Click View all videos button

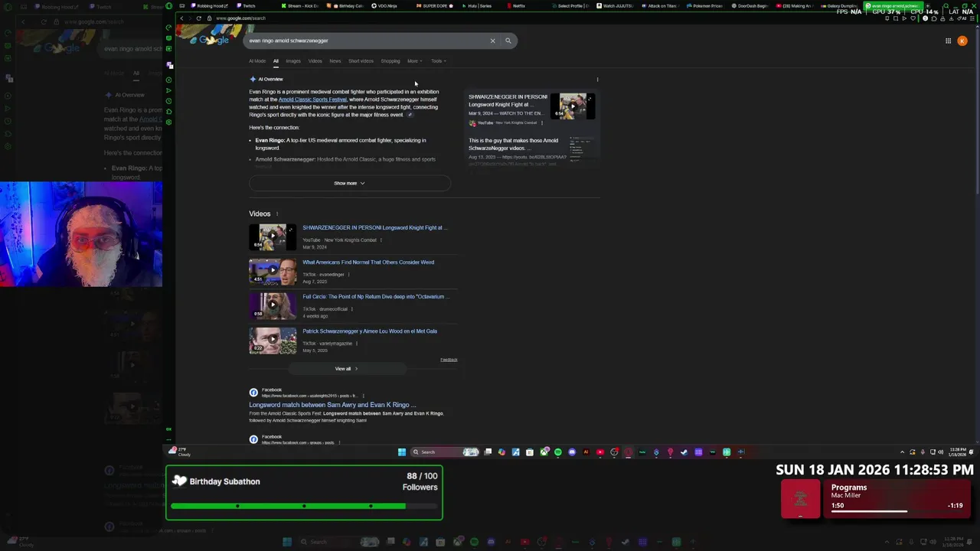pos(346,369)
